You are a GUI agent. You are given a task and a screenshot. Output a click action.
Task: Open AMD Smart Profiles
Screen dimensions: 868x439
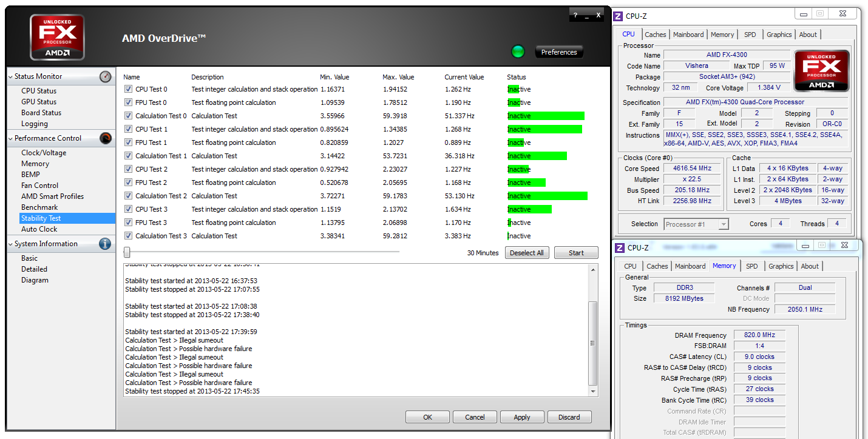point(53,196)
